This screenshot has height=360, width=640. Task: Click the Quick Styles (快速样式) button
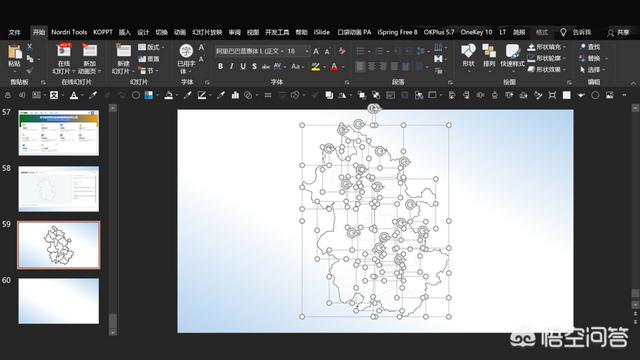pyautogui.click(x=512, y=56)
